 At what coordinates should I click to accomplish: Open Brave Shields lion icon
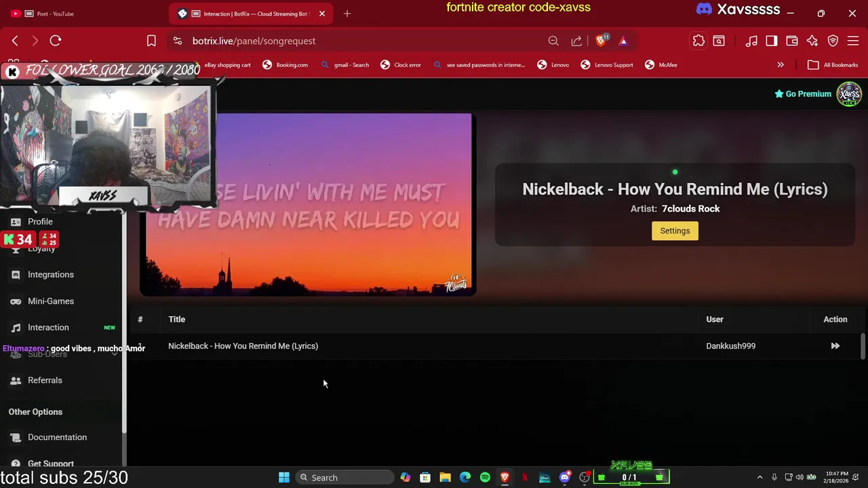coord(600,41)
